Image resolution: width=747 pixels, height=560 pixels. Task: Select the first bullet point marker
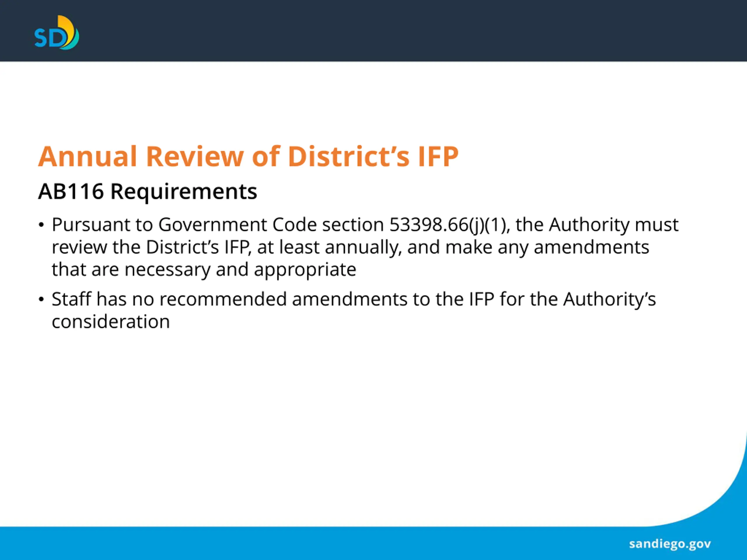(41, 225)
